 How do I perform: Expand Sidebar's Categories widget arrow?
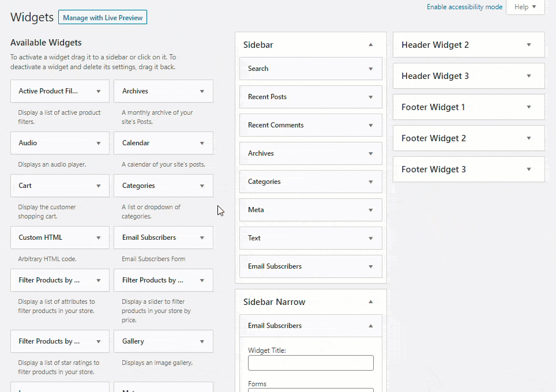point(370,182)
